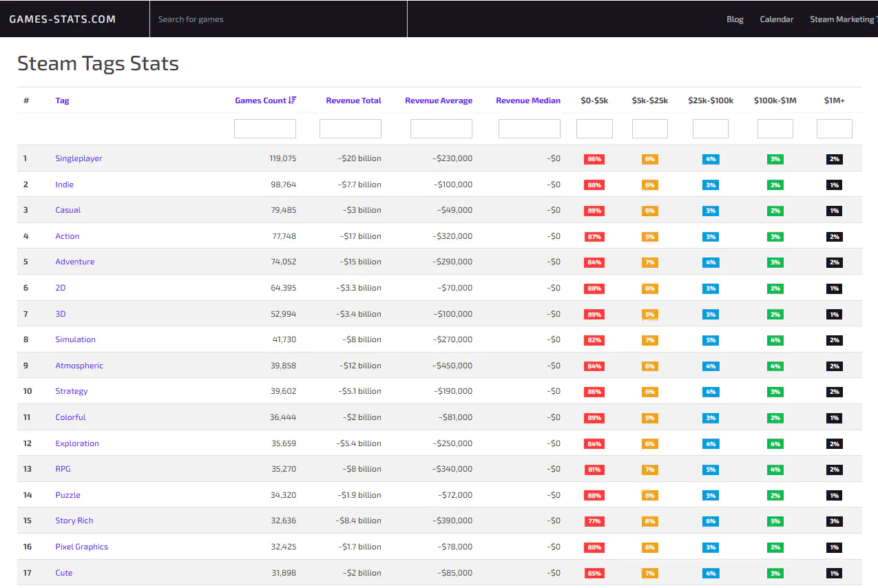Open the RPG tag link

pos(63,469)
